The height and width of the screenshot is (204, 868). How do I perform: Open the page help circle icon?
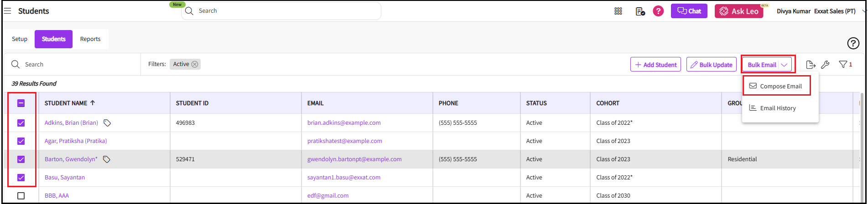pyautogui.click(x=853, y=43)
